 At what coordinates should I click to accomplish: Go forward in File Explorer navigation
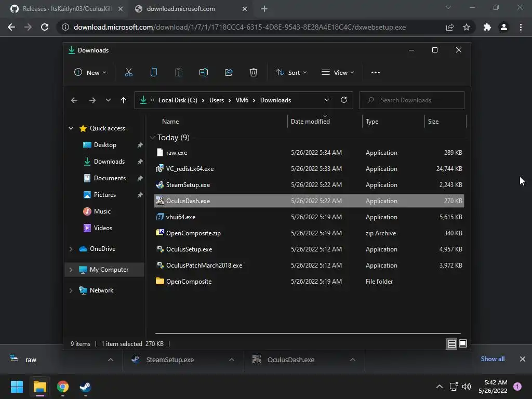[x=92, y=100]
